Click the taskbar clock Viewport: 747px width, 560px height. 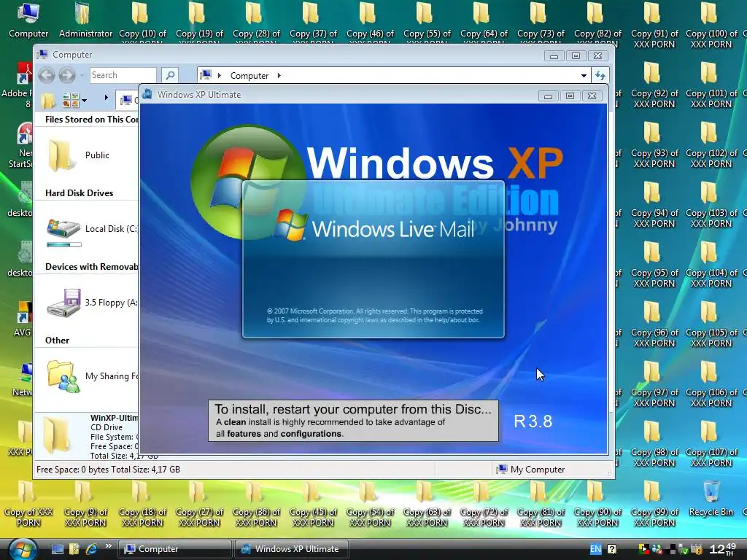pyautogui.click(x=722, y=549)
